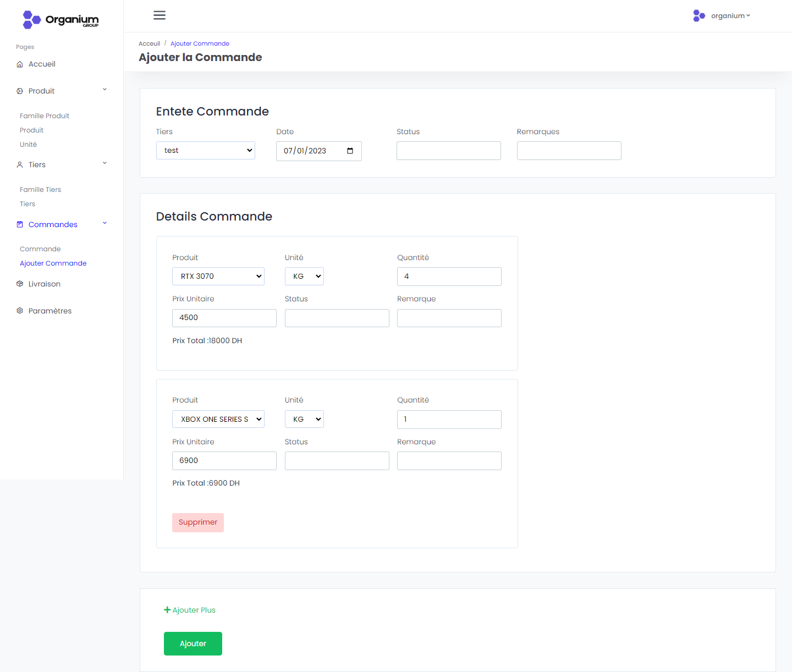Click the organium user avatar icon
This screenshot has width=792, height=672.
click(x=699, y=16)
